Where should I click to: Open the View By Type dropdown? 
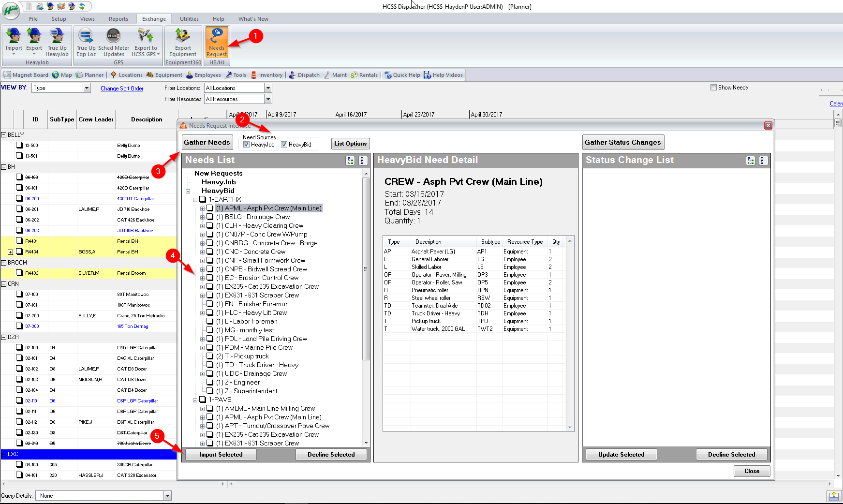tap(87, 88)
